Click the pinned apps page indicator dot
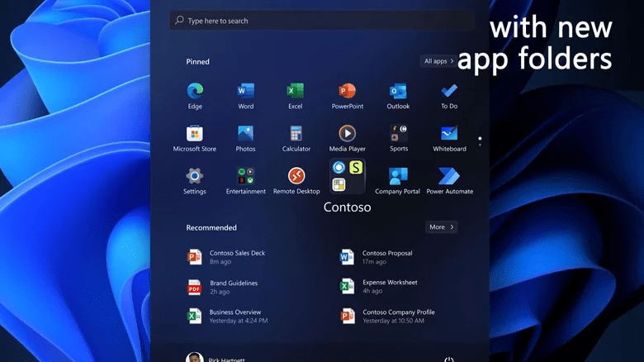 point(480,139)
